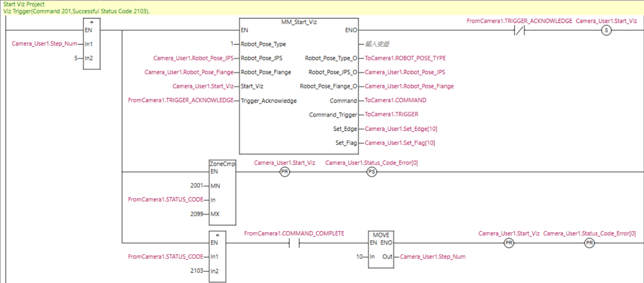Screen dimensions: 644x283
Task: Click the Status_Code_Error[0] PS coil
Action: [x=371, y=172]
